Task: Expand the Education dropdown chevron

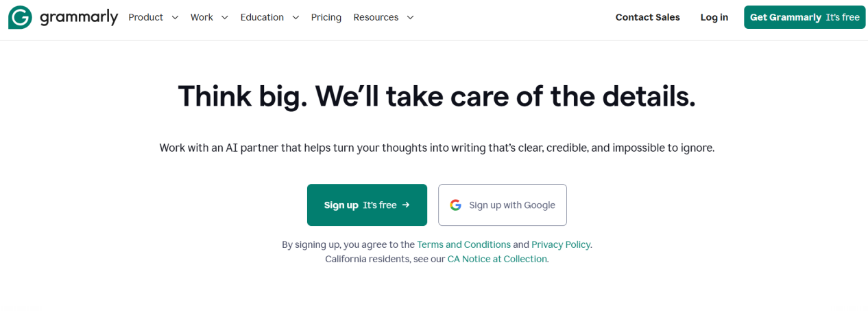Action: tap(296, 17)
